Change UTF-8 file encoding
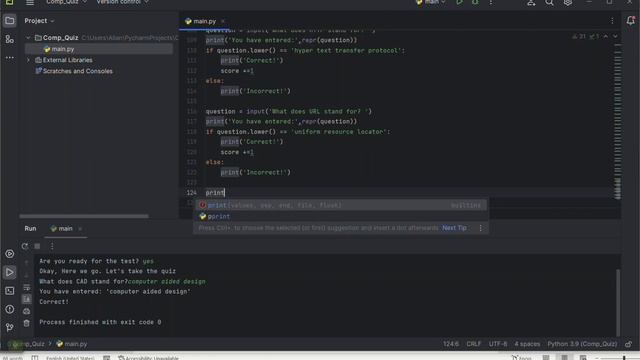Screen dimensions: 640x360 click(498, 344)
